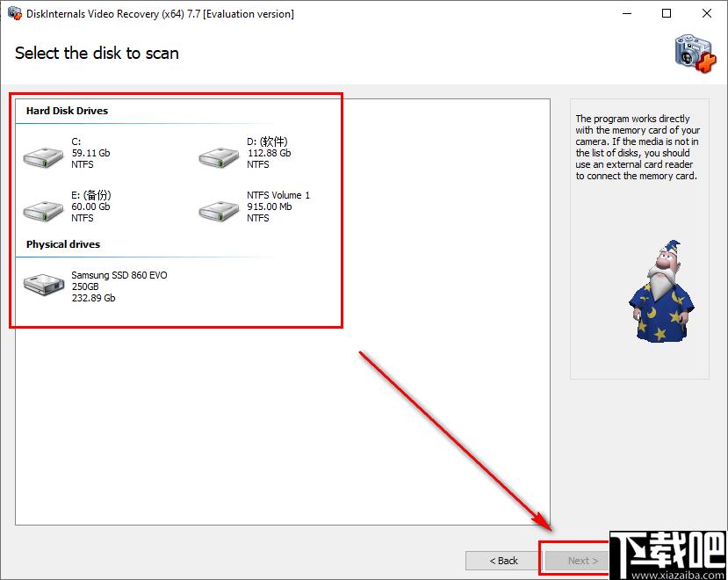The width and height of the screenshot is (728, 580).
Task: Minimize the Video Recovery window
Action: (x=627, y=13)
